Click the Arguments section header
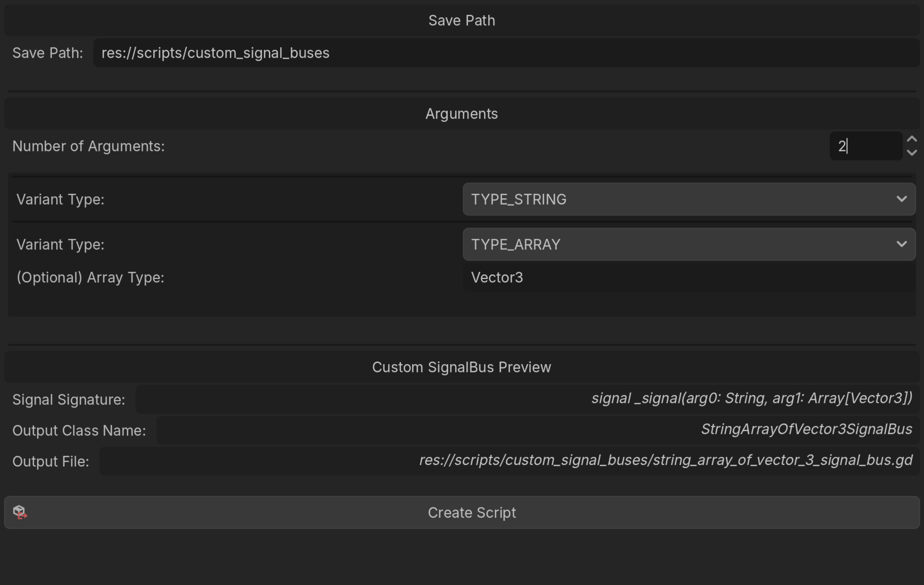The height and width of the screenshot is (585, 924). pos(462,114)
